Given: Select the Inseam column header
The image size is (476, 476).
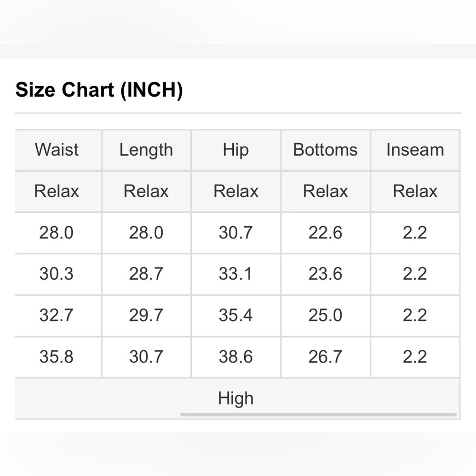Looking at the screenshot, I should 415,149.
